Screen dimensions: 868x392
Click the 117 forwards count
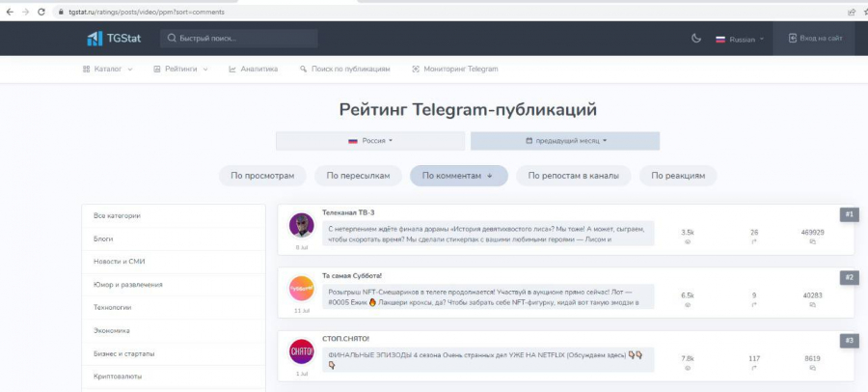pos(754,359)
